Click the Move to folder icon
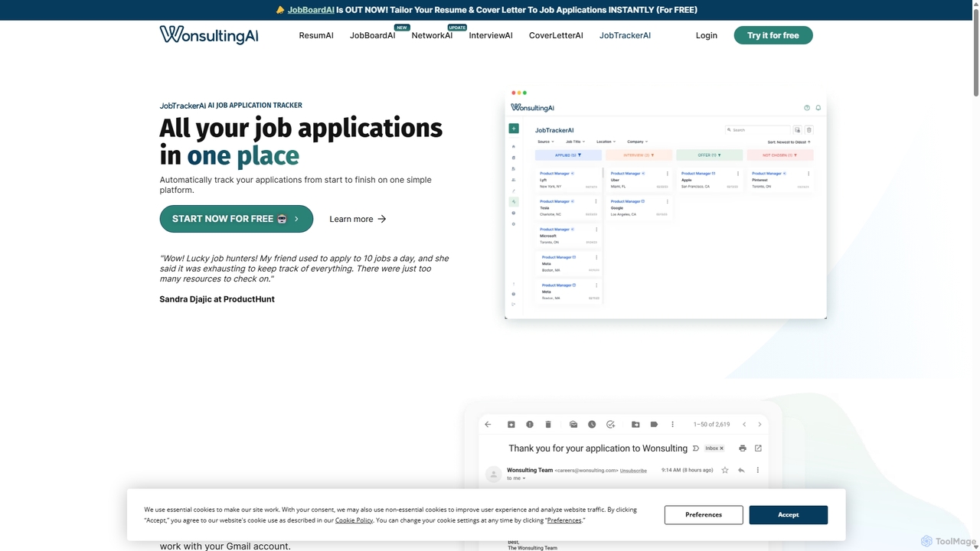 pyautogui.click(x=635, y=424)
